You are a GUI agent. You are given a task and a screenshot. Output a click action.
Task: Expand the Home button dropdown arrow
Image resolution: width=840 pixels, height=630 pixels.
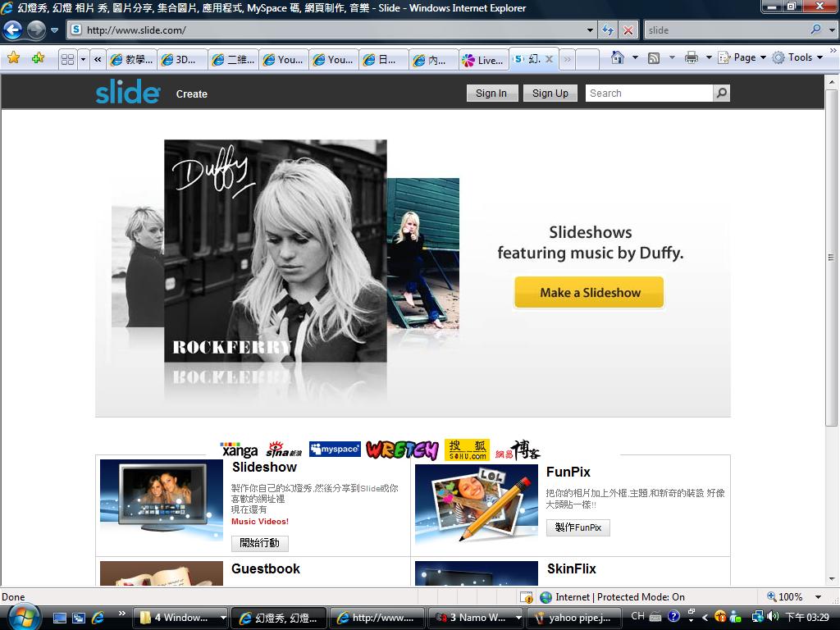[635, 57]
